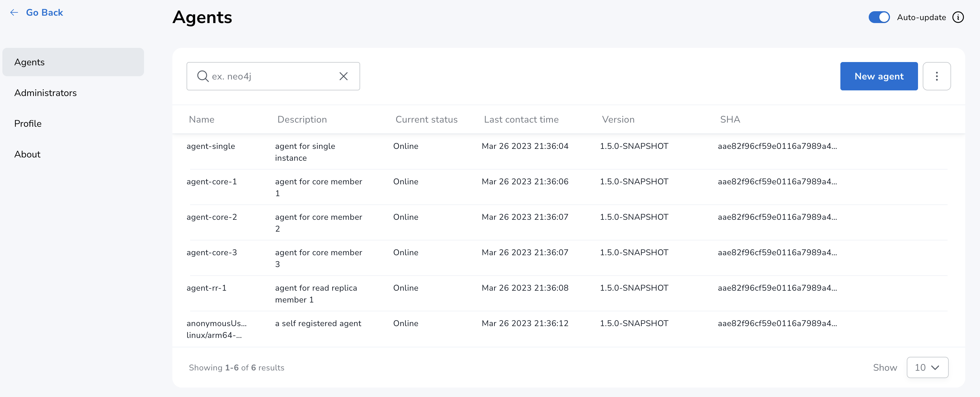Select the agent-single row name

click(x=210, y=146)
